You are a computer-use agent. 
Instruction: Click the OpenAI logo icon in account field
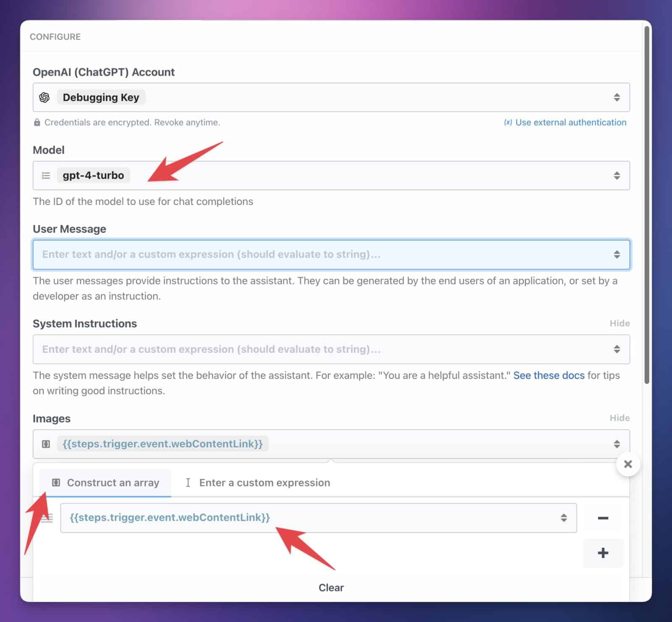tap(45, 97)
